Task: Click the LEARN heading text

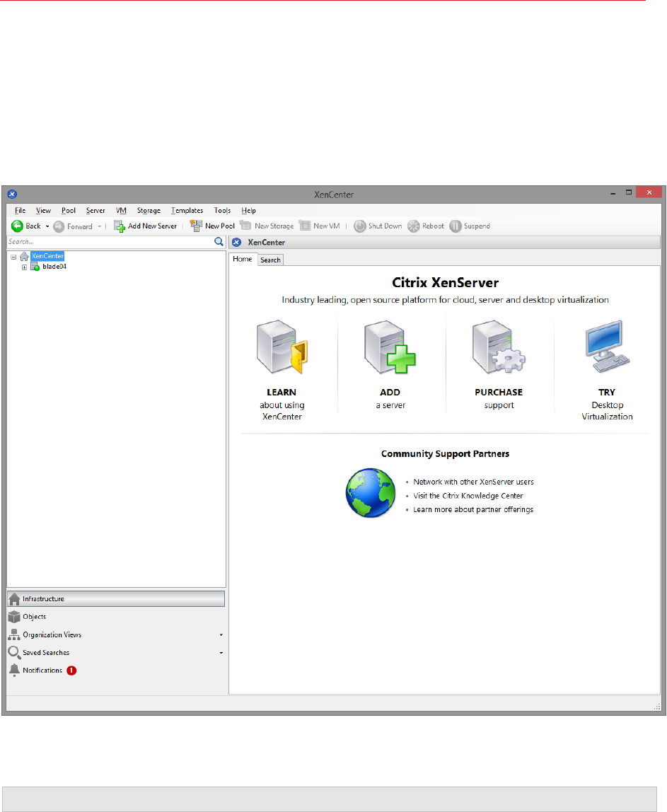Action: [x=282, y=393]
